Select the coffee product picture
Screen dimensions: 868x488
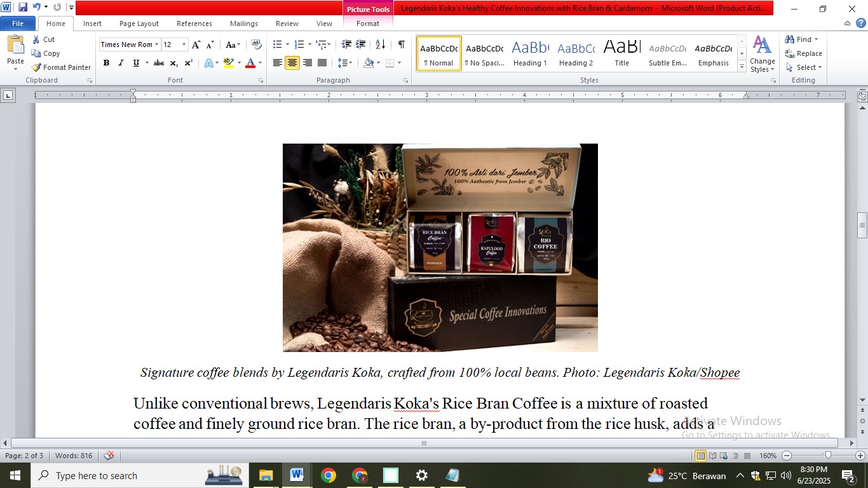(x=440, y=248)
